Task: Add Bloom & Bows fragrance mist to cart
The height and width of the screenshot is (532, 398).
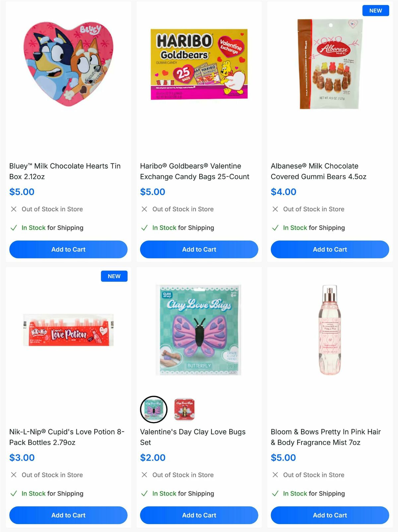Action: tap(330, 515)
